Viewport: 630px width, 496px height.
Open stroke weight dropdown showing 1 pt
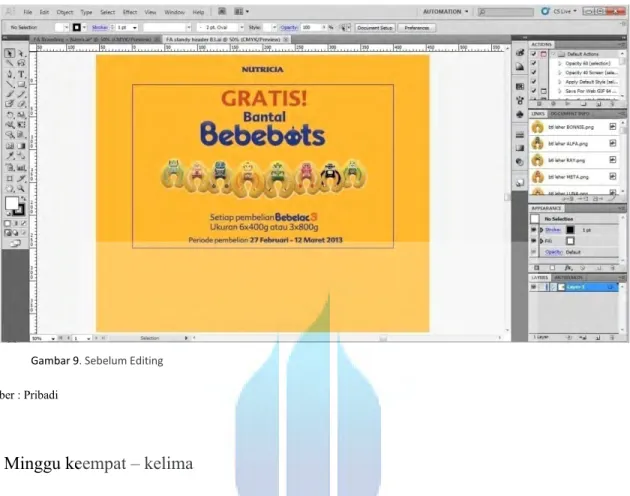click(135, 28)
